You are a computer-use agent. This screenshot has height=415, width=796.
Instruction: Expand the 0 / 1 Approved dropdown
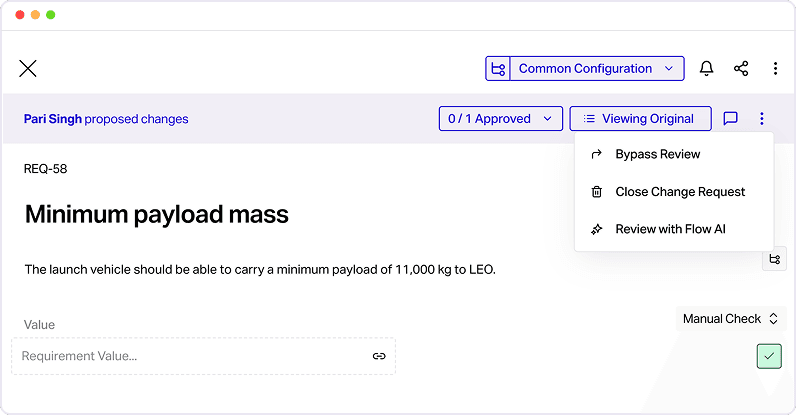[x=501, y=119]
